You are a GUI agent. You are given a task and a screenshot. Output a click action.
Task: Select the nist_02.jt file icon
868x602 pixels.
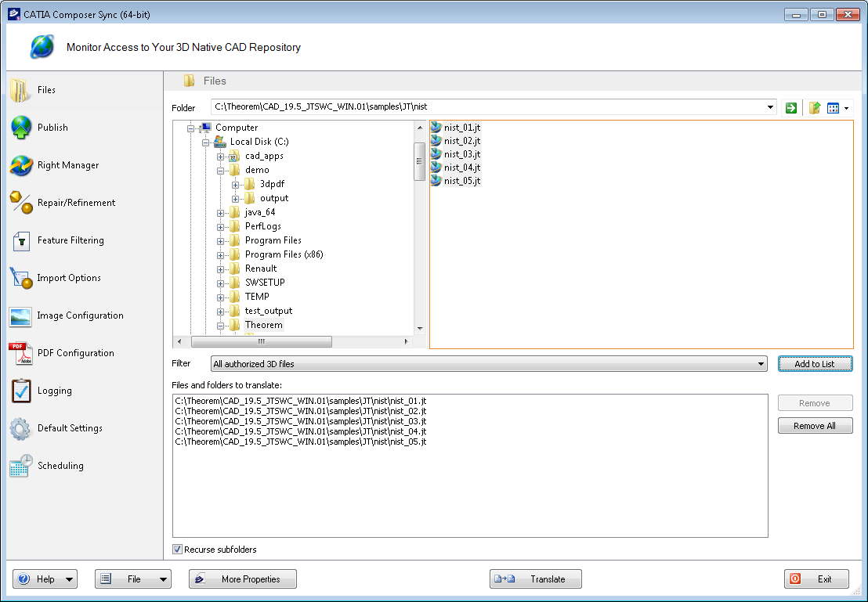point(436,141)
